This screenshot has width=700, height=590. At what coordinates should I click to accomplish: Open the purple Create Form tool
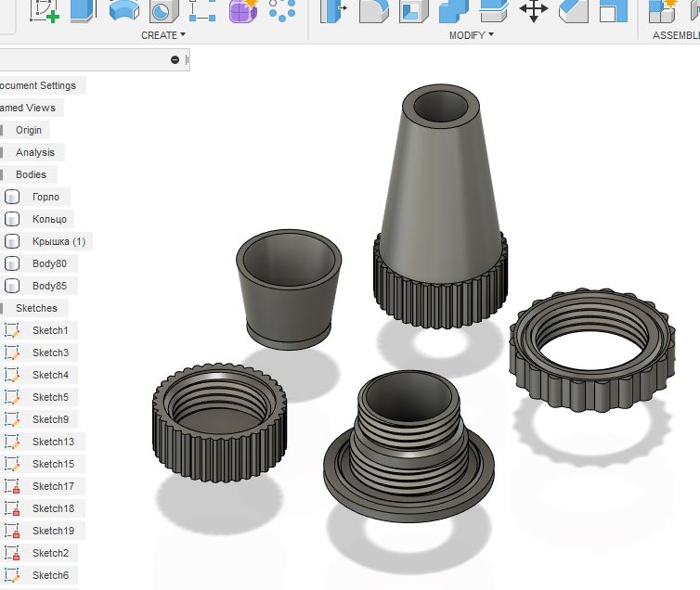coord(244,11)
